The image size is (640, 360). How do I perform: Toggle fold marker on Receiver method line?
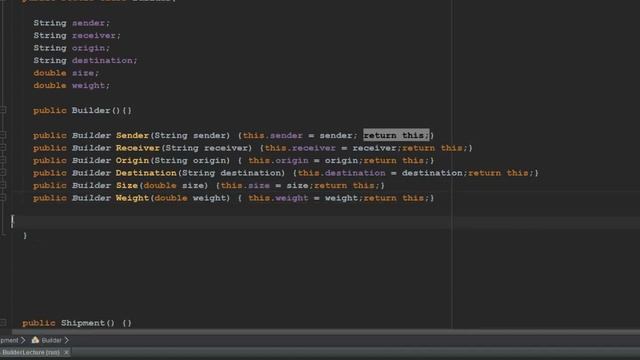[3, 147]
